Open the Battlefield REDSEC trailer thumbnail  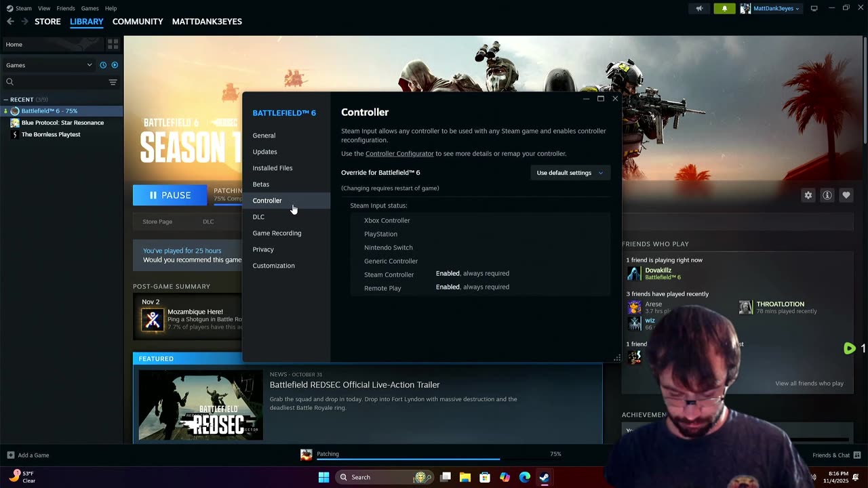click(x=201, y=405)
